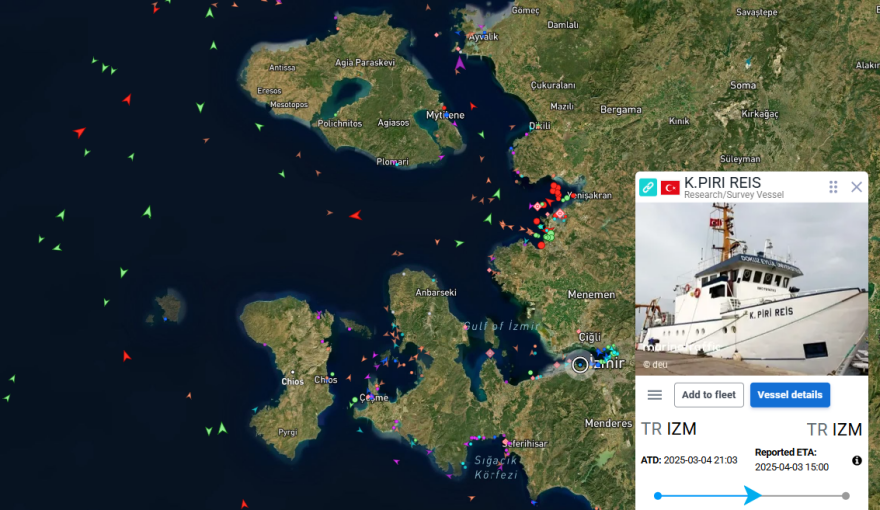Click the Gulf of İzmir map label
The width and height of the screenshot is (880, 510).
tap(502, 326)
